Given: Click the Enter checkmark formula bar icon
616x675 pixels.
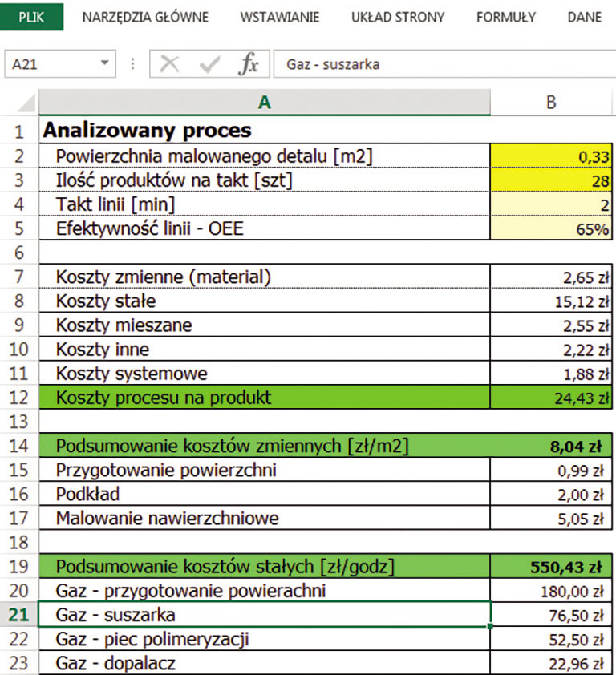Looking at the screenshot, I should coord(209,64).
